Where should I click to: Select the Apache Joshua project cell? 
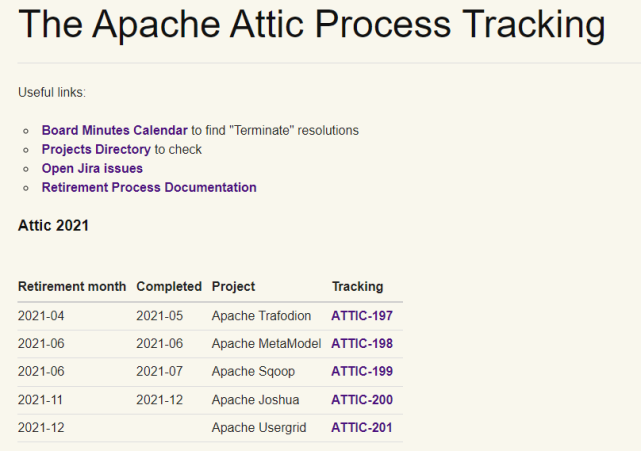255,400
